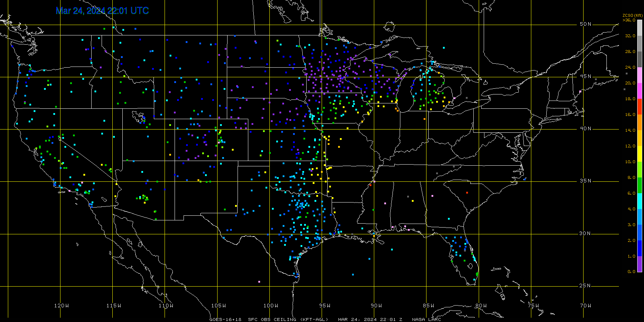The image size is (644, 322).
Task: Click the '1.0' legend label
Action: click(631, 256)
